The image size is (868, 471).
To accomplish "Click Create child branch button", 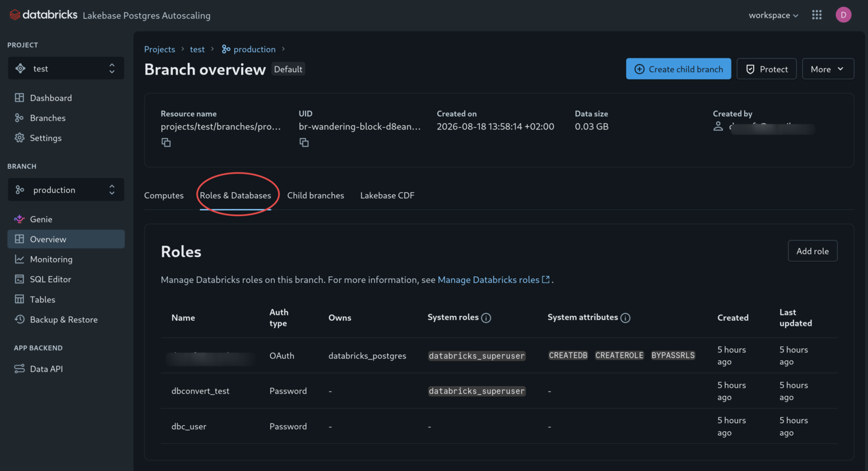I will pyautogui.click(x=678, y=69).
